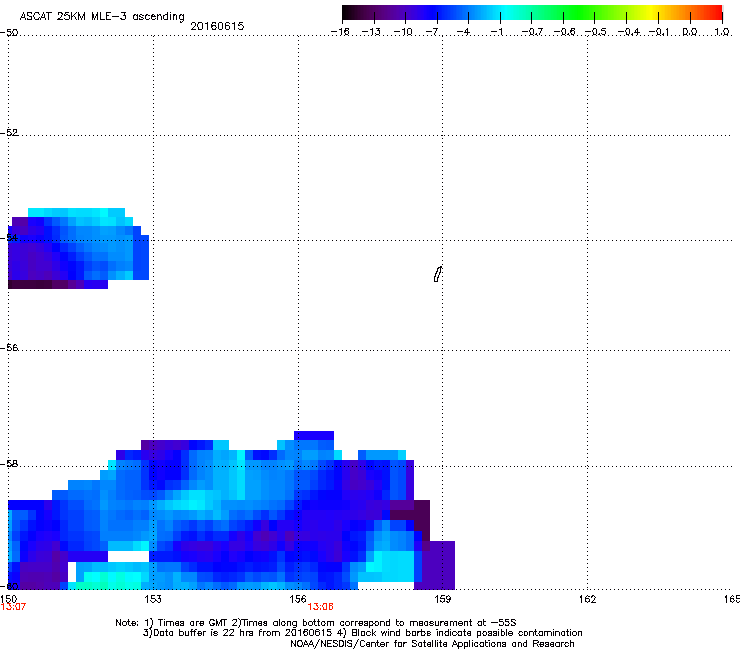Click the color bar label 0.0
The image size is (740, 650).
[x=690, y=32]
